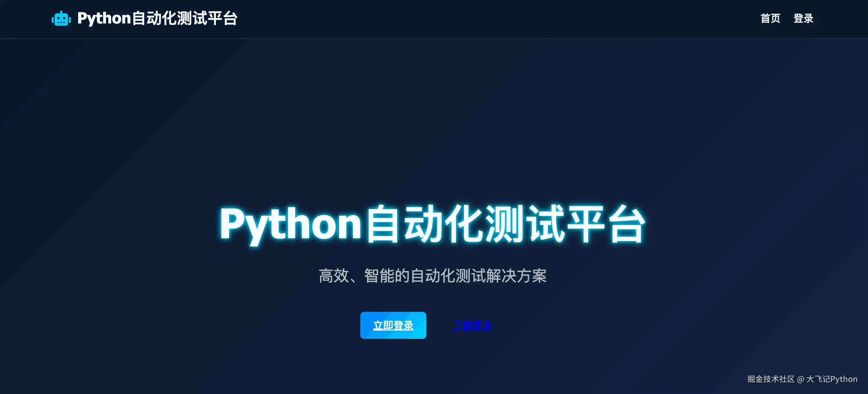Click 平台 at the end of header brand
The width and height of the screenshot is (868, 394).
[222, 18]
